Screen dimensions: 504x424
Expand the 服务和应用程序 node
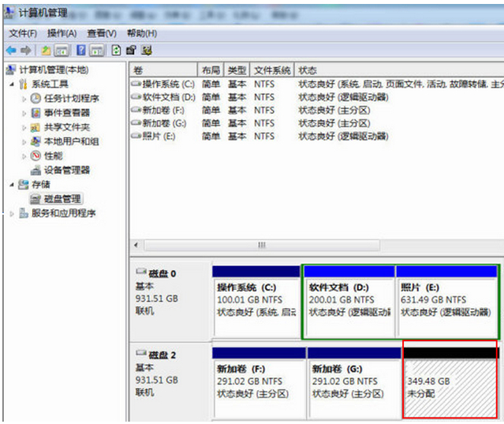coord(11,213)
